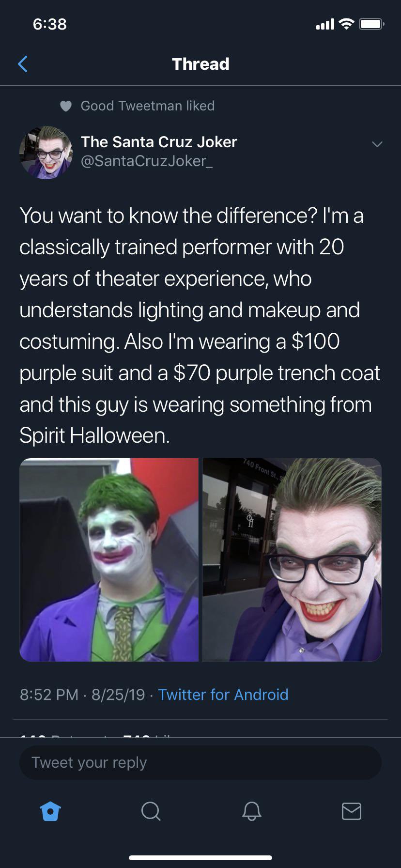This screenshot has width=401, height=868.
Task: Tap Good Tweetman liked label
Action: tap(147, 106)
